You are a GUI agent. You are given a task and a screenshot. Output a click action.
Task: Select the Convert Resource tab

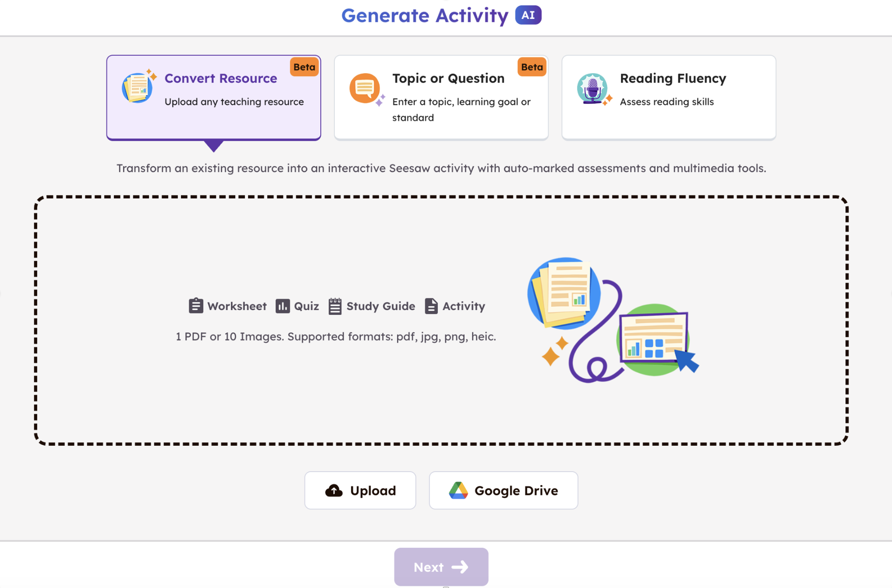pyautogui.click(x=213, y=97)
